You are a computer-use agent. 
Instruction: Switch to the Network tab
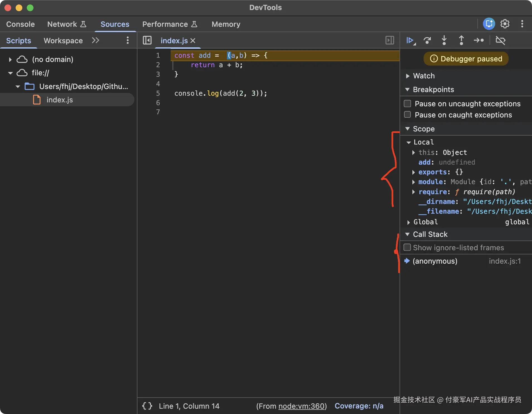67,24
